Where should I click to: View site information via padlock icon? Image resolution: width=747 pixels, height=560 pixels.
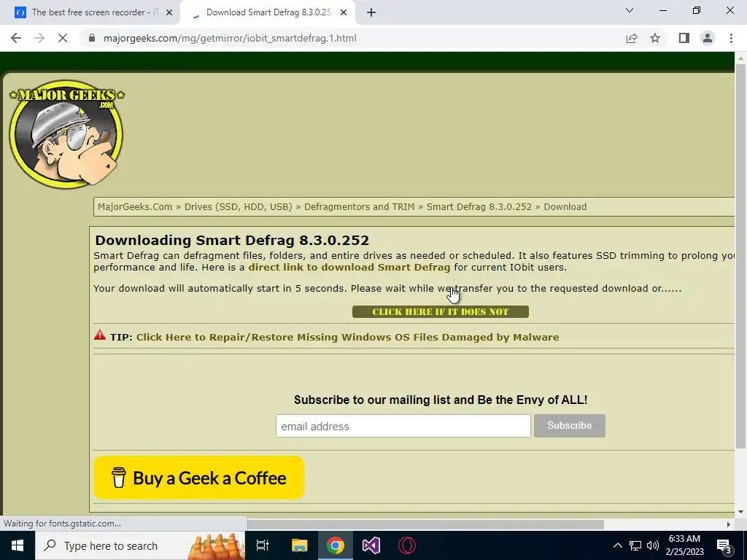tap(92, 38)
